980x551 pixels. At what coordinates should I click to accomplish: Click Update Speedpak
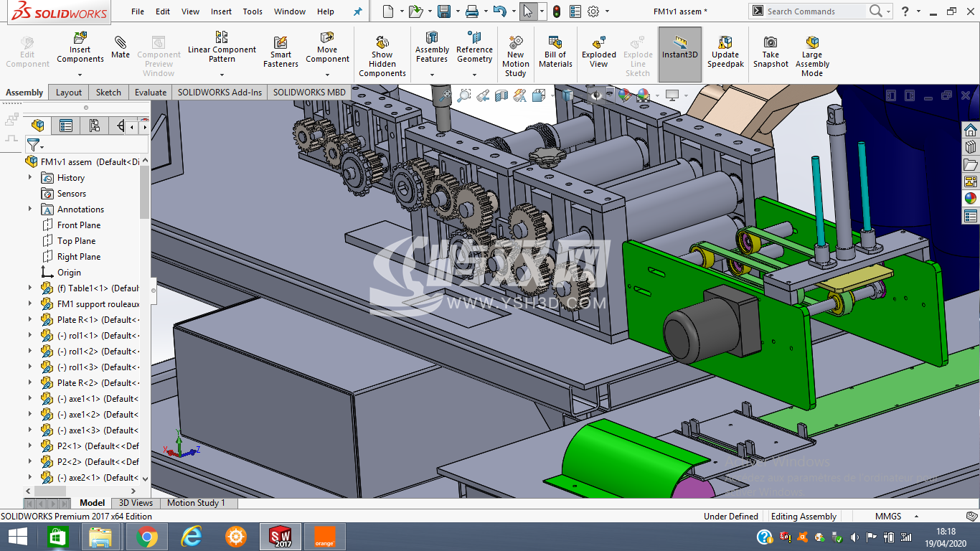tap(725, 52)
